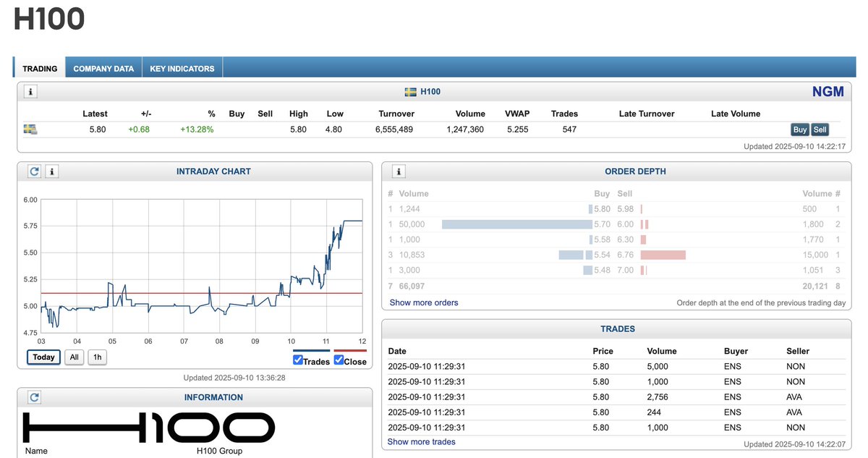Click the flag icon in the quote row

(x=30, y=129)
